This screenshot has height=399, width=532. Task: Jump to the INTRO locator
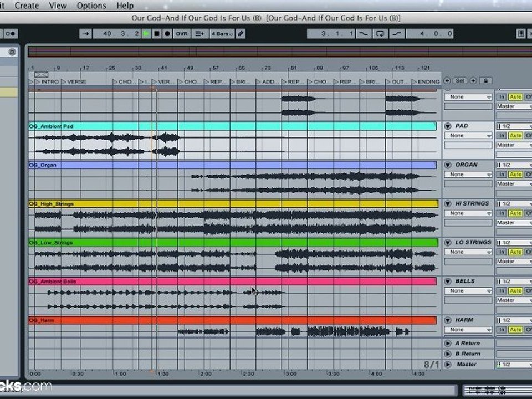point(47,82)
